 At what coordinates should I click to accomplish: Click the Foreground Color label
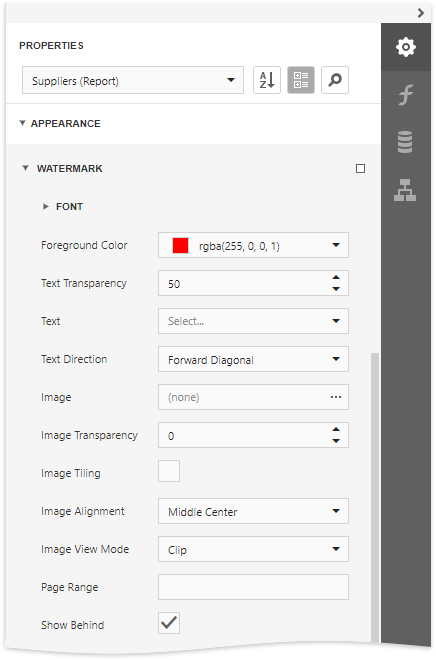[x=84, y=245]
